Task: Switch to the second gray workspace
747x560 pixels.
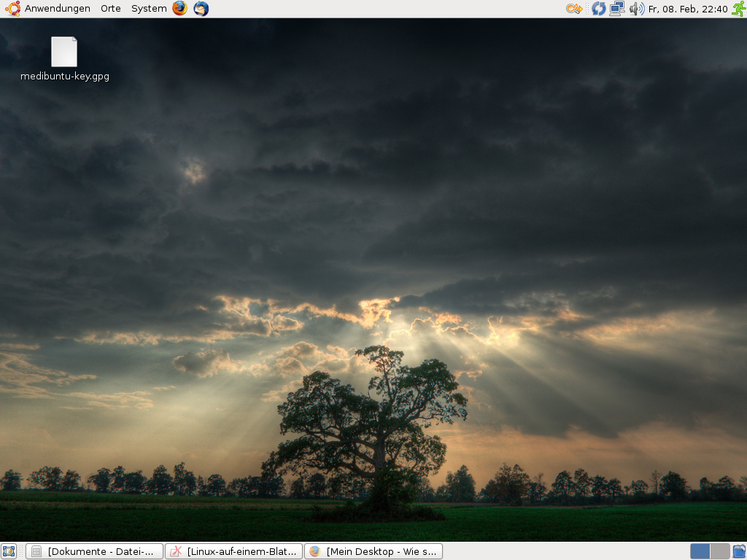Action: click(x=720, y=551)
